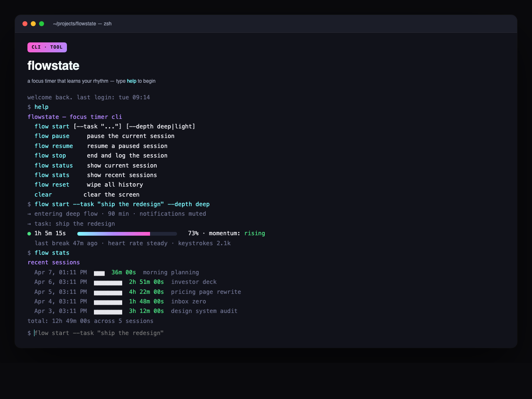Focus the command prompt input field

[166, 333]
